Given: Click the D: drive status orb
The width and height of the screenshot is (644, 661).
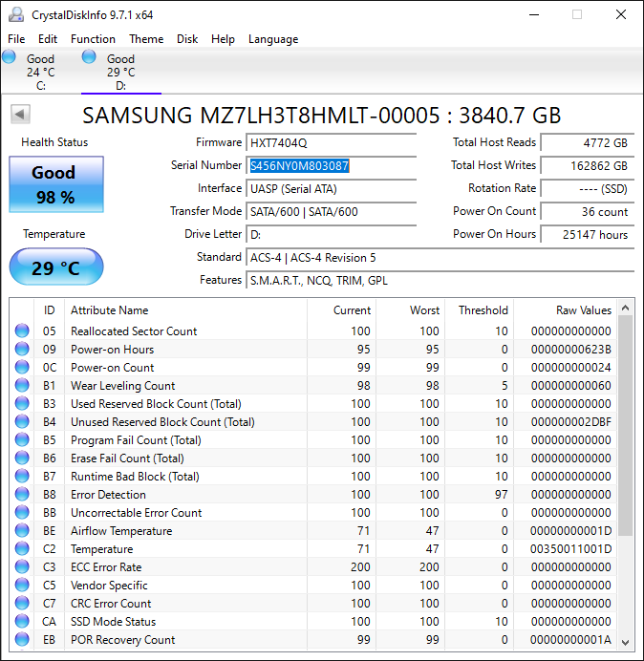Looking at the screenshot, I should pos(89,56).
